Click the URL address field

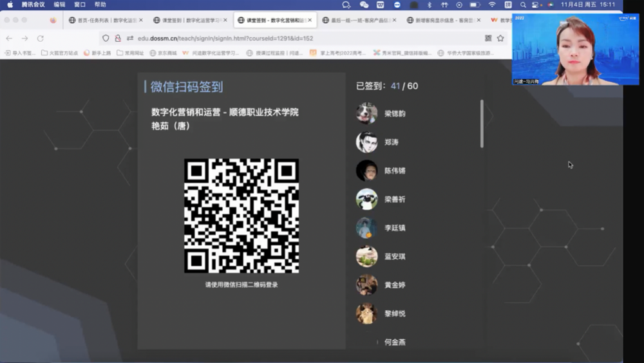290,38
